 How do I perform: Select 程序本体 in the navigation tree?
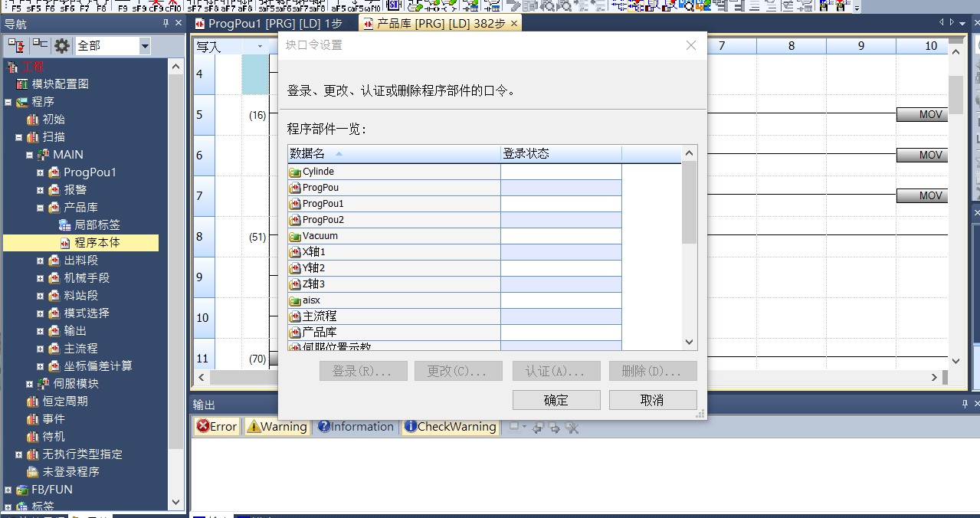97,243
